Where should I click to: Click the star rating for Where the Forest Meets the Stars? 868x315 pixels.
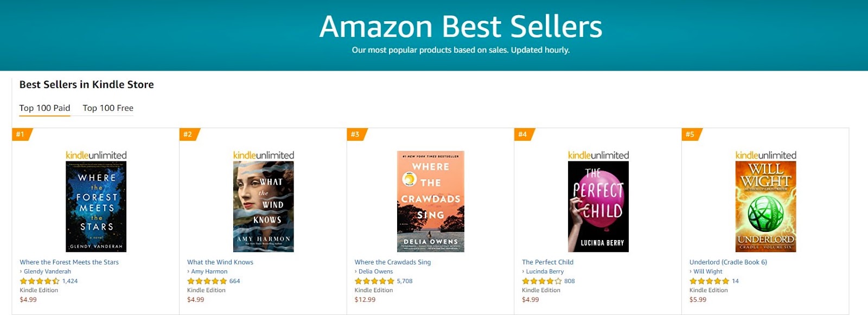click(x=40, y=281)
